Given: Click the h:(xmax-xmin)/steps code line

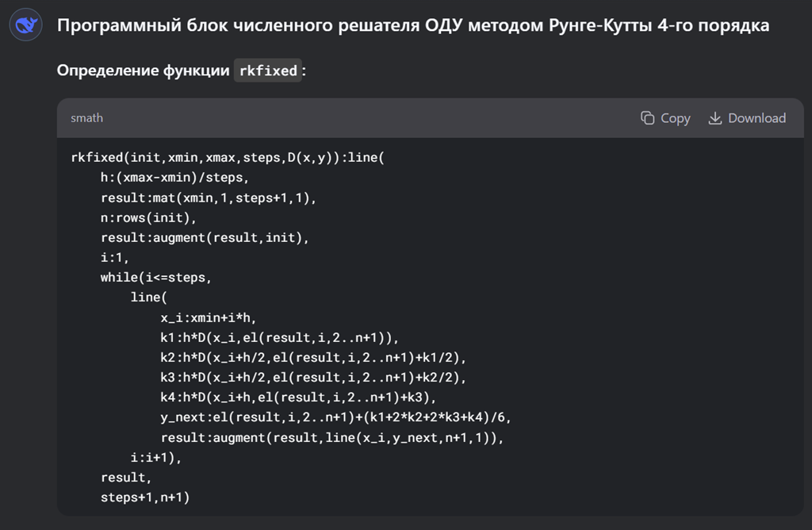Looking at the screenshot, I should (174, 177).
